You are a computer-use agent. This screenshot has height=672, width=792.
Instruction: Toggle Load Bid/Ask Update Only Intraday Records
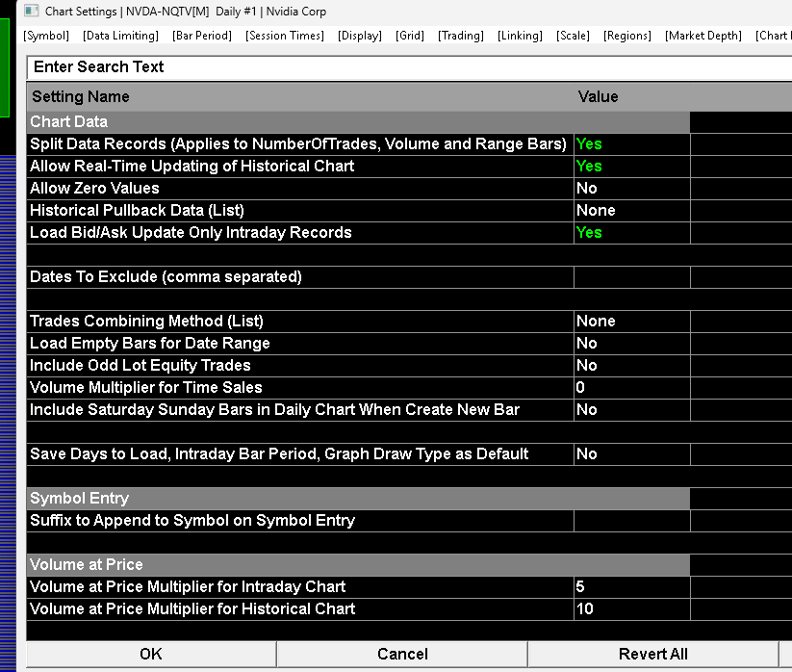click(632, 232)
